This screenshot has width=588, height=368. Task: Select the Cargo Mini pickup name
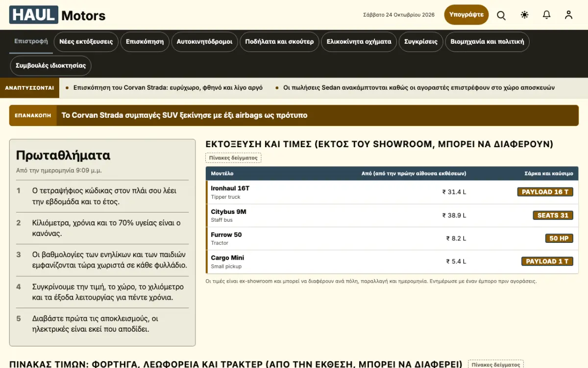(227, 258)
